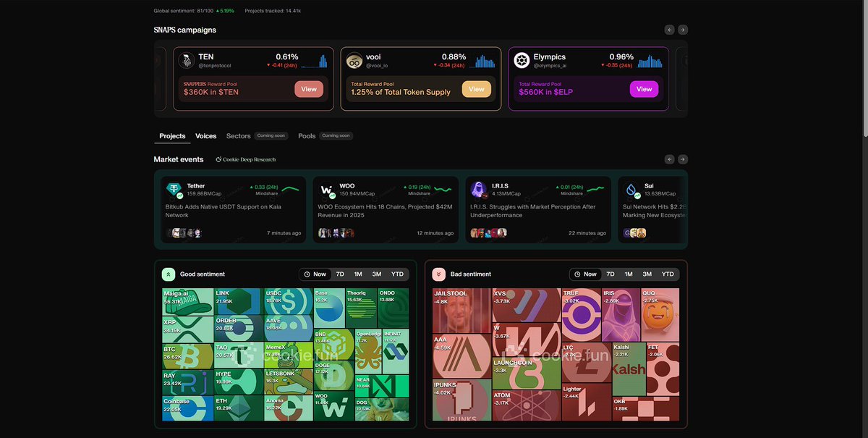Select YTD range in Good sentiment

pyautogui.click(x=397, y=274)
